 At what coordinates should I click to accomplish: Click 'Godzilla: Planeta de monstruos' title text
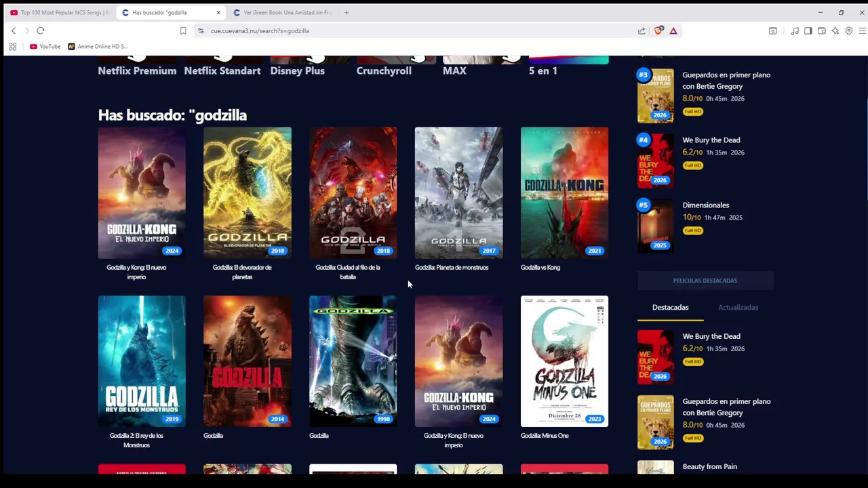[452, 268]
